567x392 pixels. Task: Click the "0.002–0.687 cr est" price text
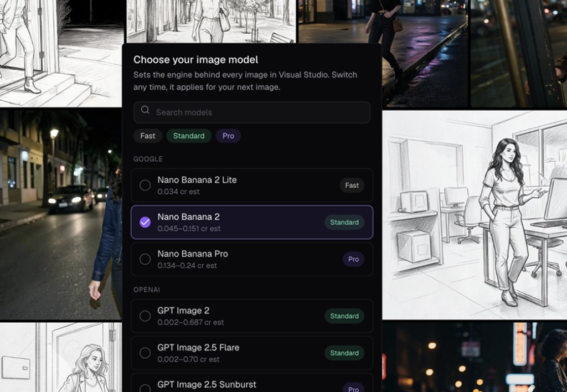(190, 322)
